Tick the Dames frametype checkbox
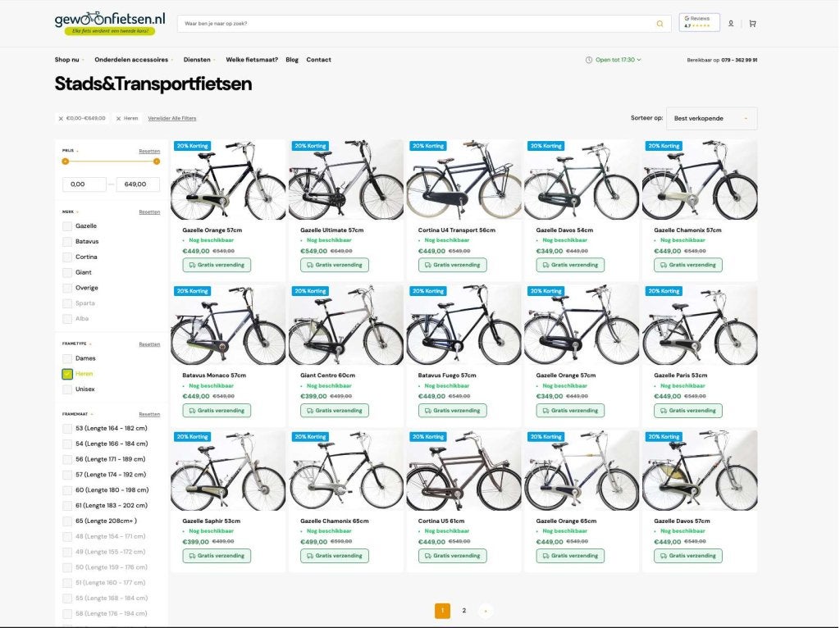 (x=67, y=359)
